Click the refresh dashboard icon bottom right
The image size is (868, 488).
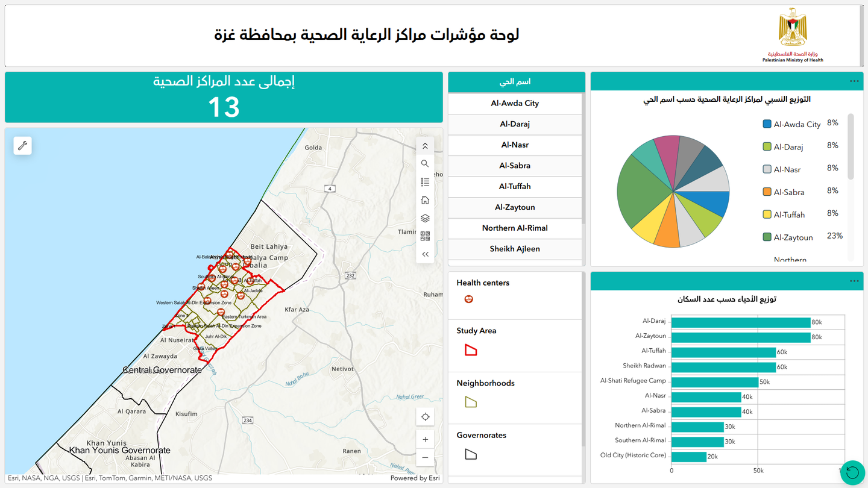[852, 472]
